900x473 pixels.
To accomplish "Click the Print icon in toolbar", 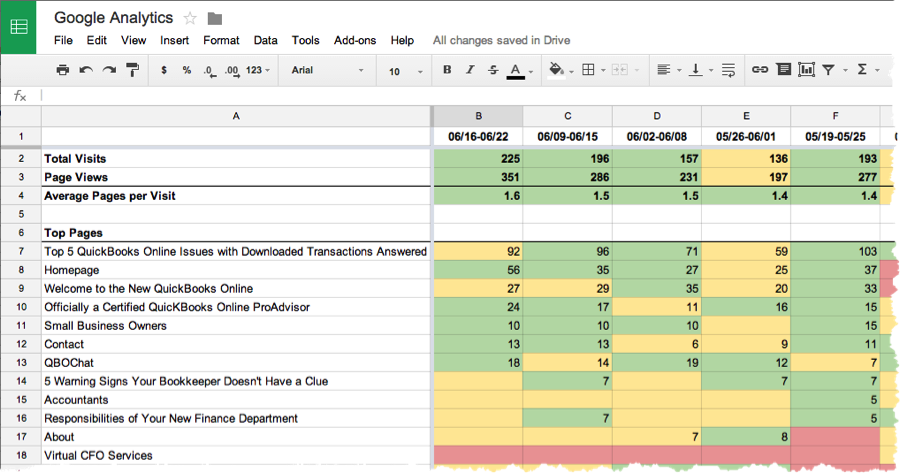I will point(63,70).
